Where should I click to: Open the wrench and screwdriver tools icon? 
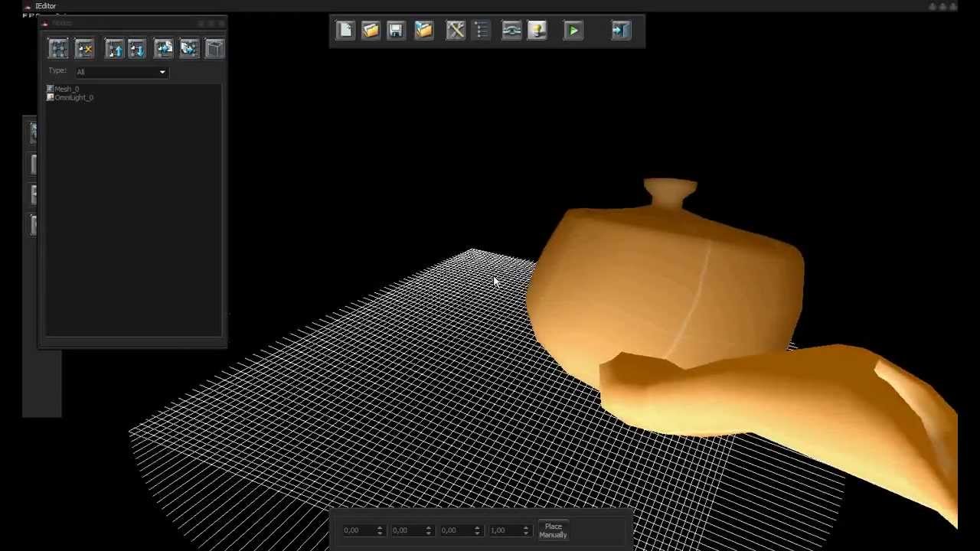(456, 31)
